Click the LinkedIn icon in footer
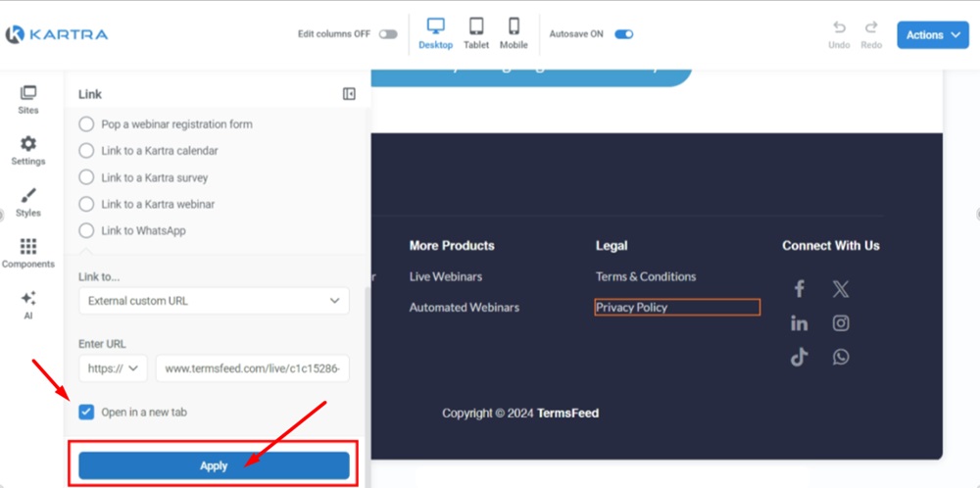 tap(799, 323)
